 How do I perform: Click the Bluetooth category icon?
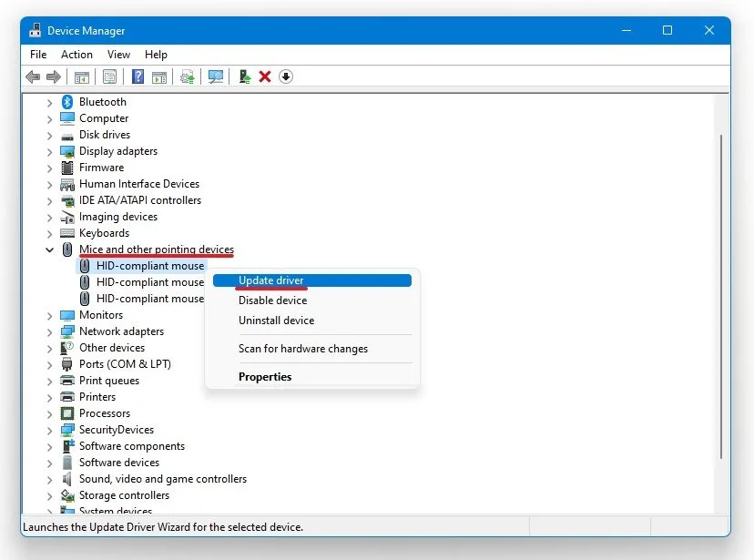[x=66, y=102]
